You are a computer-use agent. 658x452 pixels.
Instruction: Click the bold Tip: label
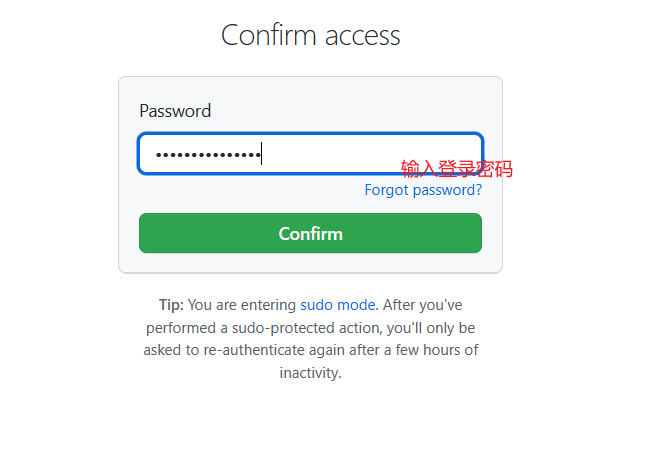pos(171,305)
